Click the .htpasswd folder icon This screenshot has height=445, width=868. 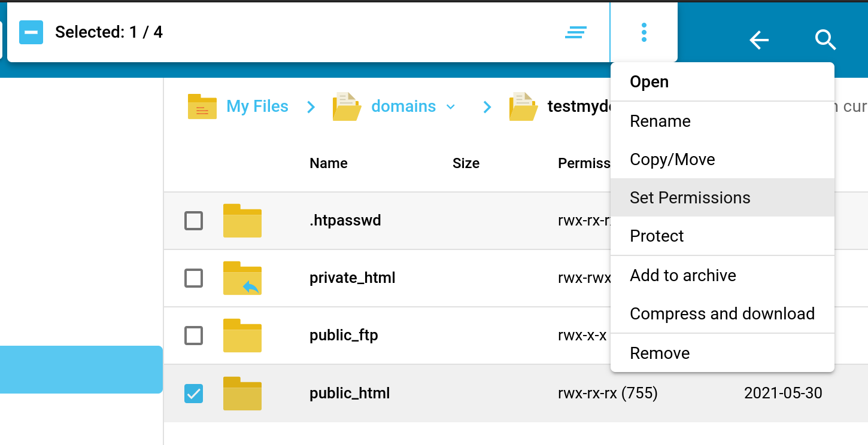point(242,221)
